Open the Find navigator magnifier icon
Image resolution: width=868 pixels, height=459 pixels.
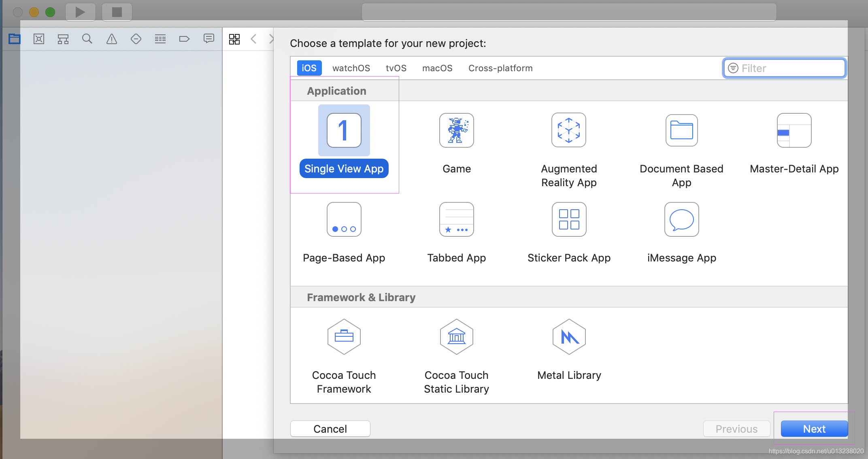(x=87, y=39)
